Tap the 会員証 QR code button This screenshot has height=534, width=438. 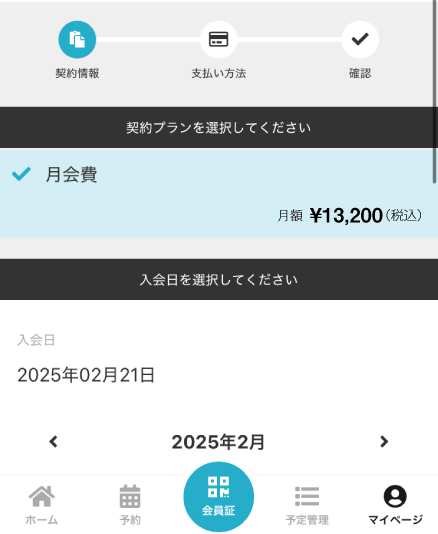tap(219, 497)
